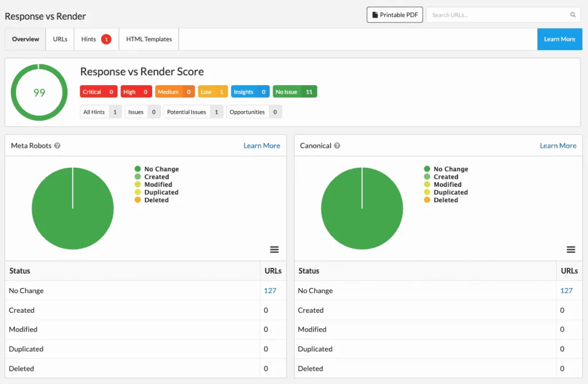Filter hints by Opportunities
The height and width of the screenshot is (384, 588).
click(254, 112)
